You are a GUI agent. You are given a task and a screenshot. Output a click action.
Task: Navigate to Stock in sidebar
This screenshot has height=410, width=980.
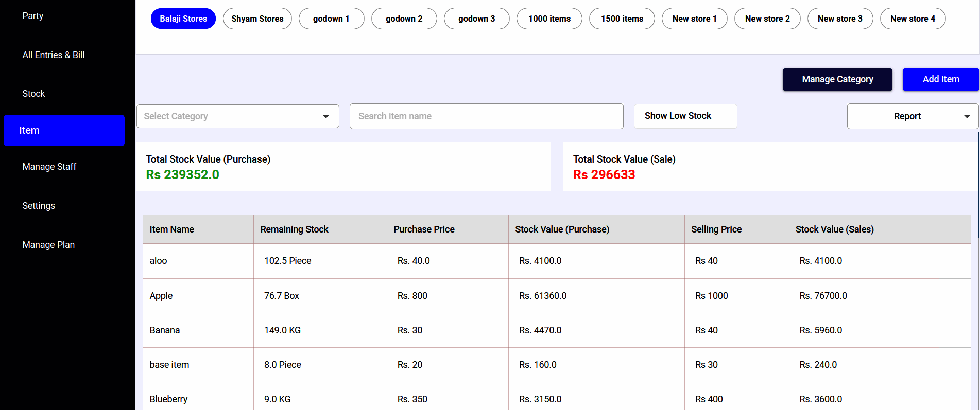[x=33, y=94]
